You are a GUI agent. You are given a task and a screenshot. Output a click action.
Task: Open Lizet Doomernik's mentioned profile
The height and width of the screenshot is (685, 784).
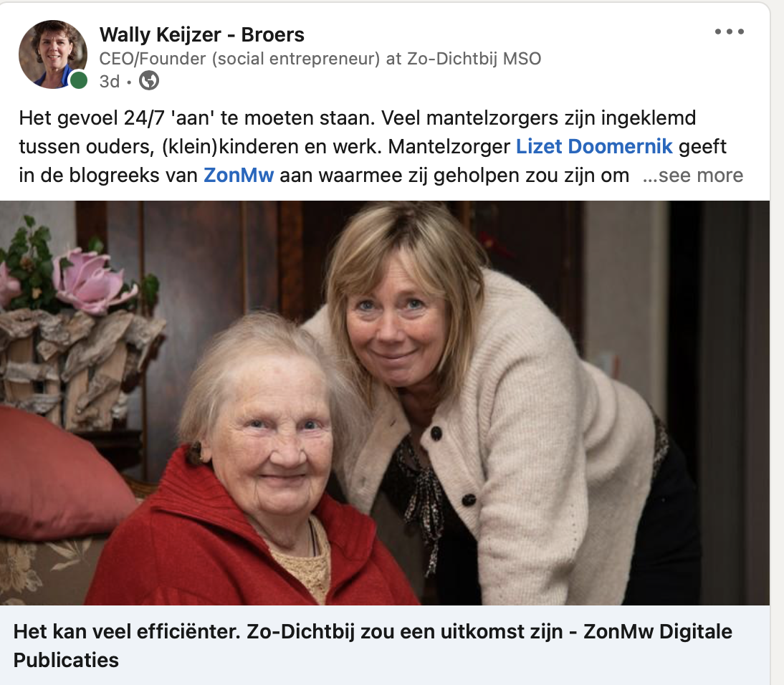pyautogui.click(x=594, y=146)
